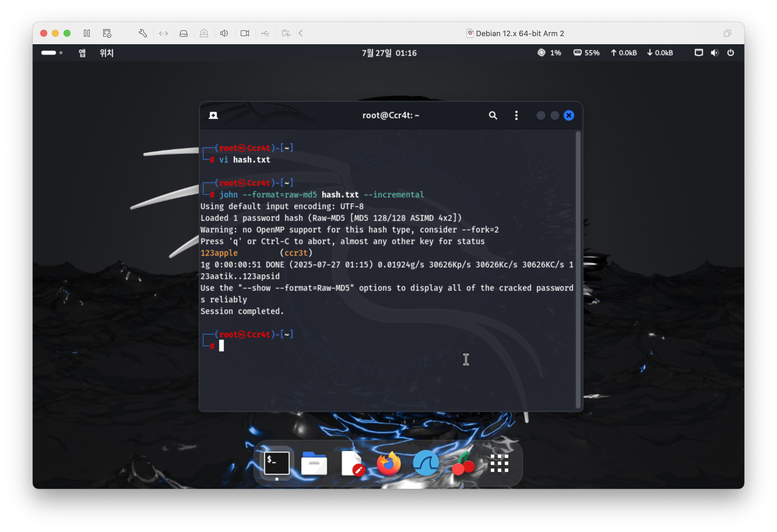The width and height of the screenshot is (777, 532).
Task: Launch Firefox from the dock
Action: 388,464
